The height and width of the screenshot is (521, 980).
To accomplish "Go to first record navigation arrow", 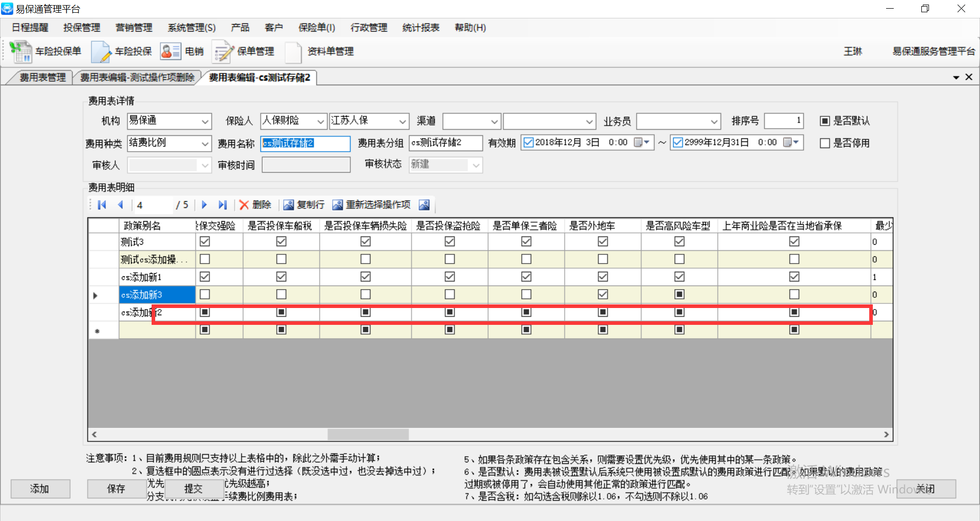I will 102,205.
